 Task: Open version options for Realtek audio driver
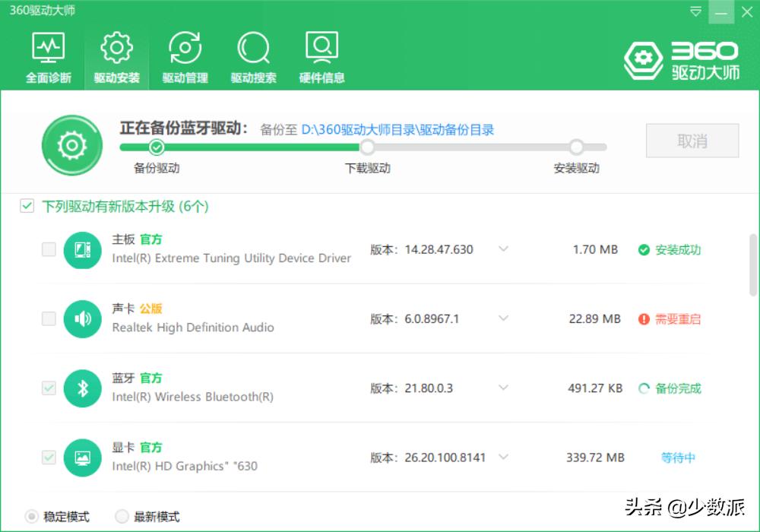pyautogui.click(x=503, y=319)
